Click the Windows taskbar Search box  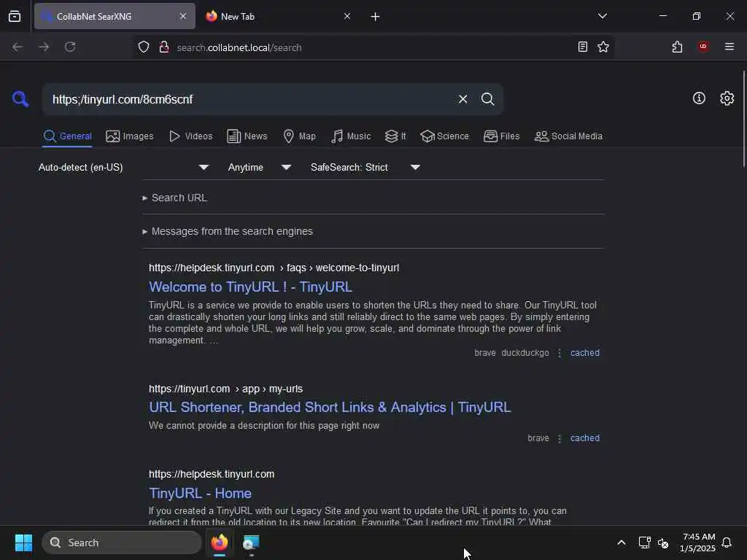click(x=122, y=542)
